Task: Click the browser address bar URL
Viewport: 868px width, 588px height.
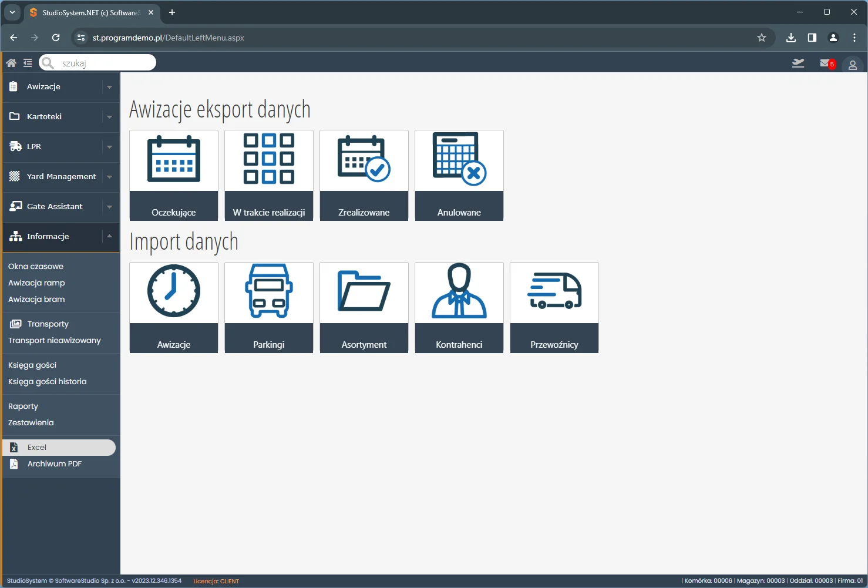Action: (x=168, y=38)
